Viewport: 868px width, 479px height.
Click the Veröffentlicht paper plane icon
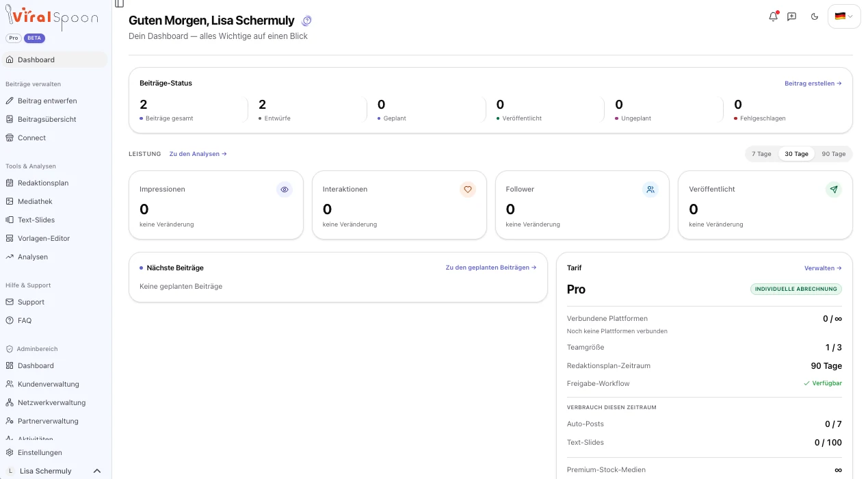click(834, 190)
